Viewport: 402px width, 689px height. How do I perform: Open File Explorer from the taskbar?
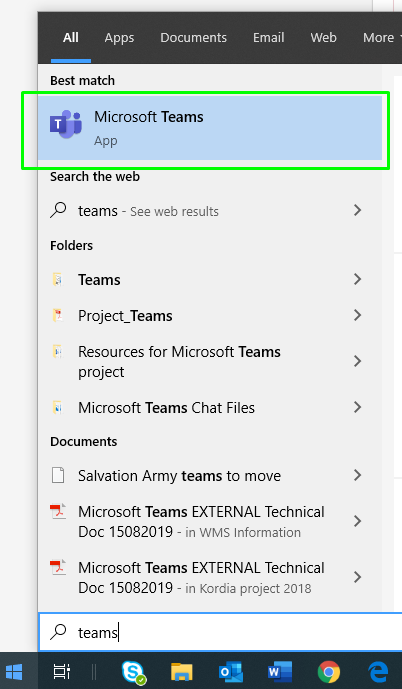(181, 672)
